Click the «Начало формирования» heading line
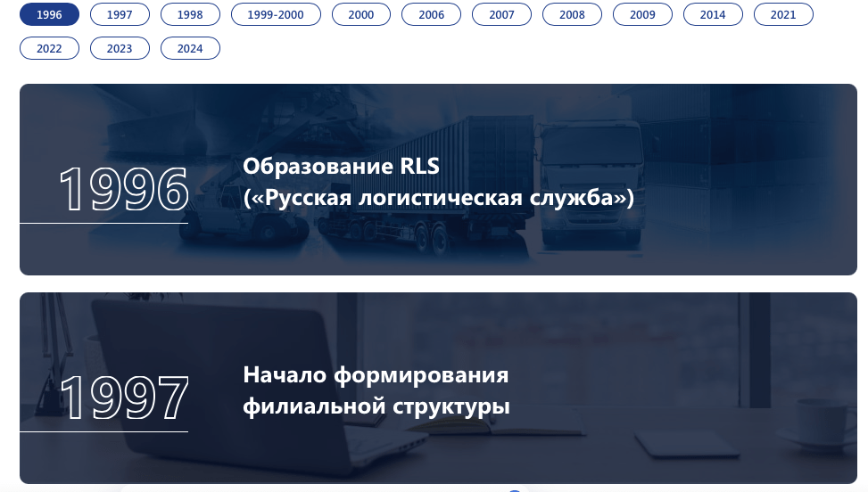This screenshot has height=492, width=868. 376,375
